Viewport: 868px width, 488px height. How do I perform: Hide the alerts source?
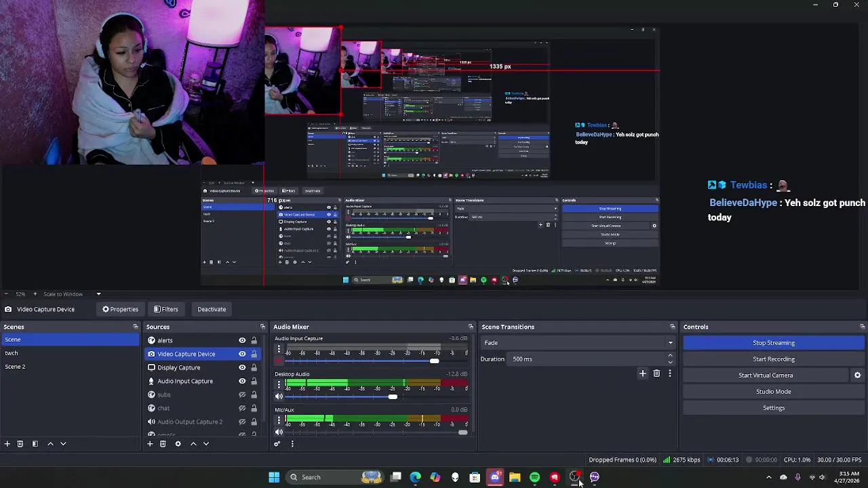[242, 340]
